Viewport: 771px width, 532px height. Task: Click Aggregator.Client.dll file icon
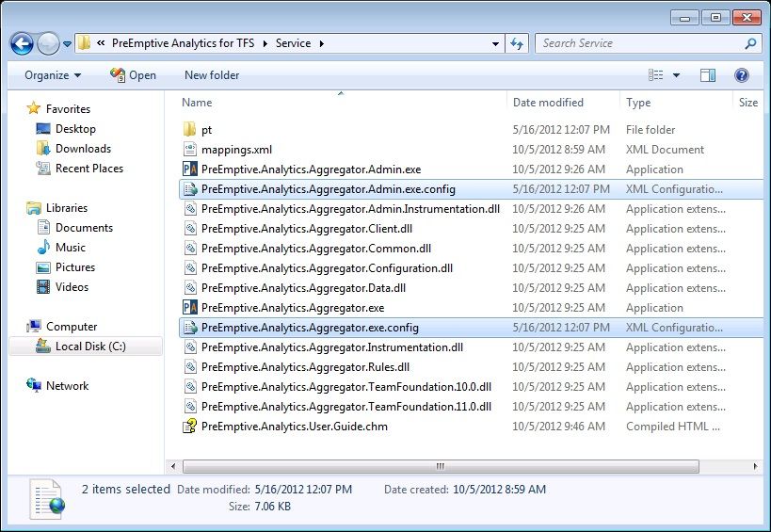(190, 228)
